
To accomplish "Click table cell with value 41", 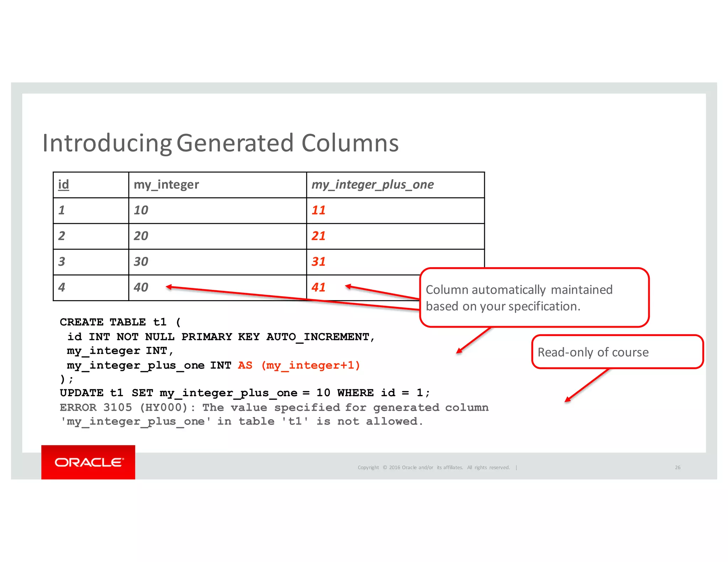I will point(363,287).
